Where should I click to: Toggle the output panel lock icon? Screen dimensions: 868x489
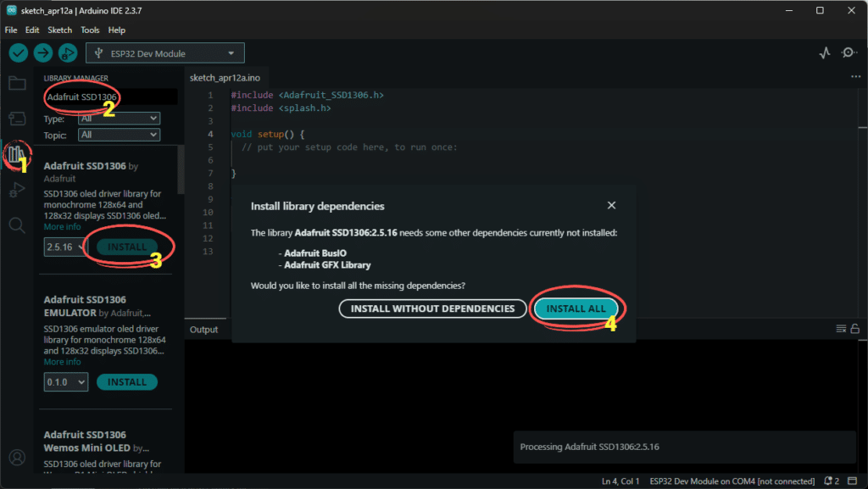[x=855, y=329]
